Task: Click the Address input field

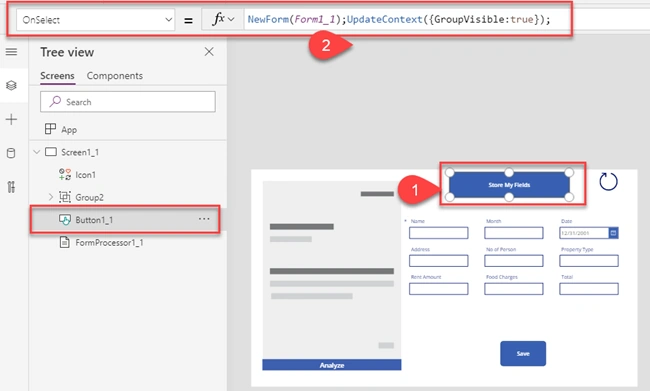Action: pos(439,260)
